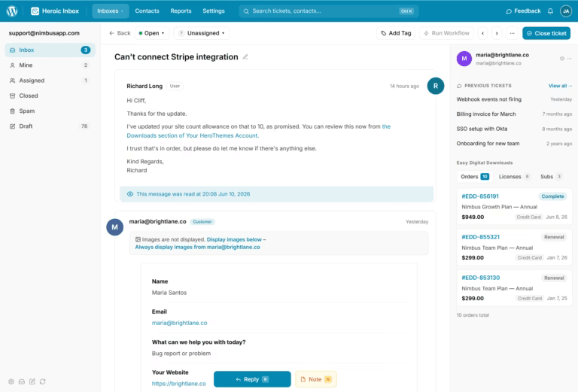Select the Assigned folder
The width and height of the screenshot is (578, 392).
(50, 81)
